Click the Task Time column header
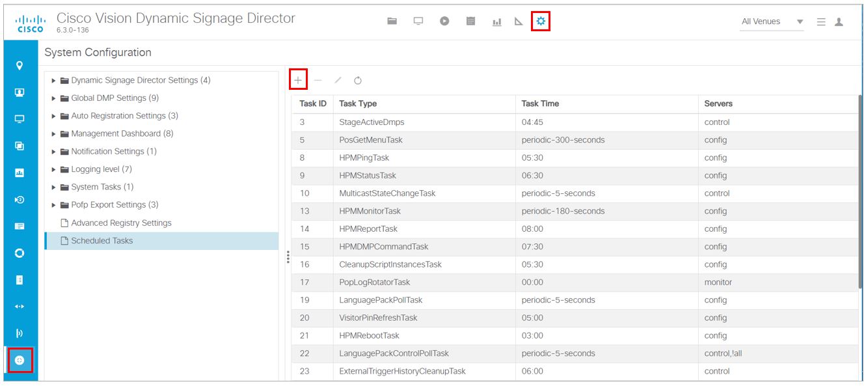This screenshot has width=868, height=386. 540,103
